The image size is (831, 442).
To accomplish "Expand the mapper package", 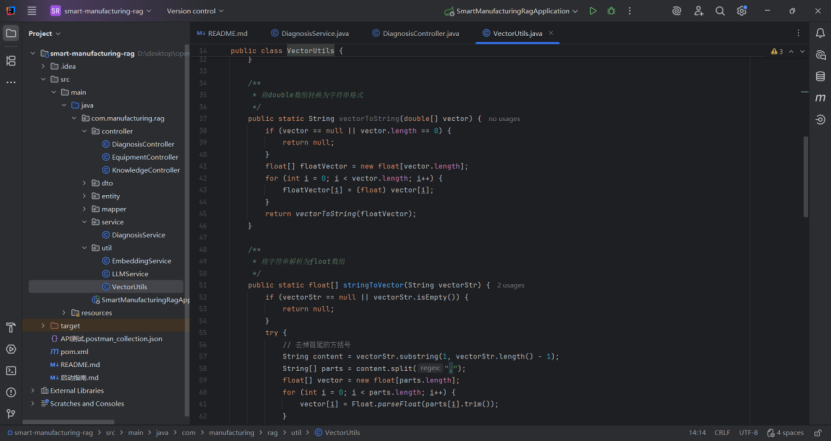I will tap(84, 209).
